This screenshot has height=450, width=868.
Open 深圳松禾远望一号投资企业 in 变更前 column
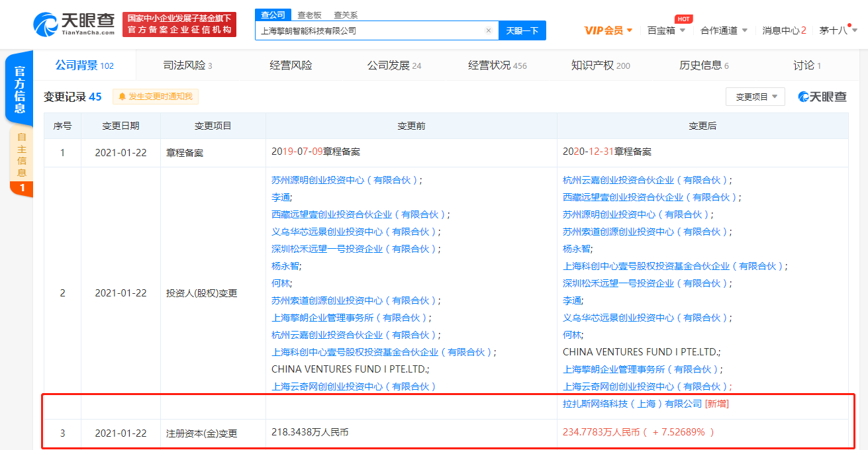[x=354, y=249]
